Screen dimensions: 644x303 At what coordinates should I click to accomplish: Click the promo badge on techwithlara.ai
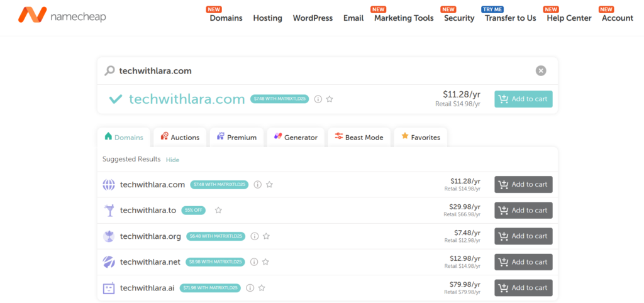[x=210, y=288]
